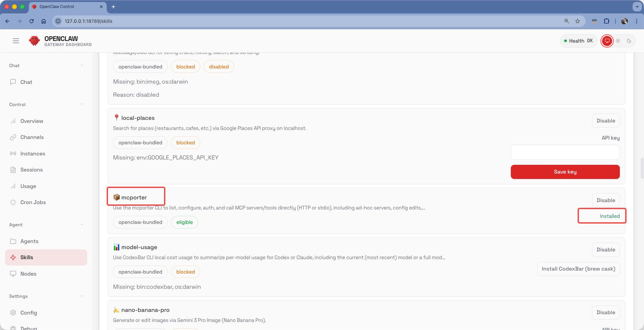Collapse the Chat sidebar section
Image resolution: width=644 pixels, height=330 pixels.
click(x=82, y=65)
